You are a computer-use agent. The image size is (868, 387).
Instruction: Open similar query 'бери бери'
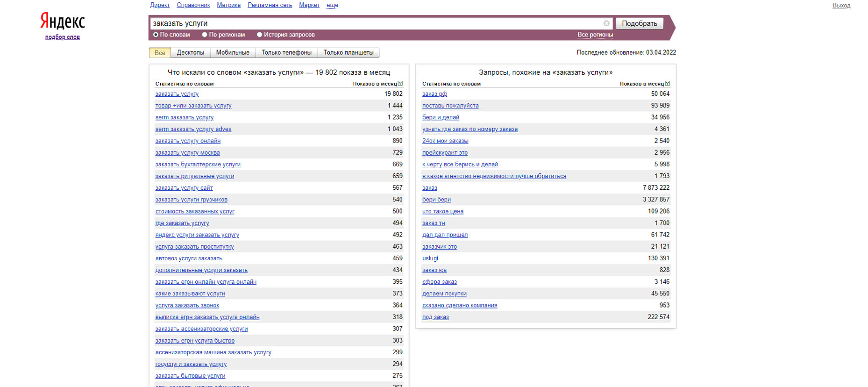436,200
